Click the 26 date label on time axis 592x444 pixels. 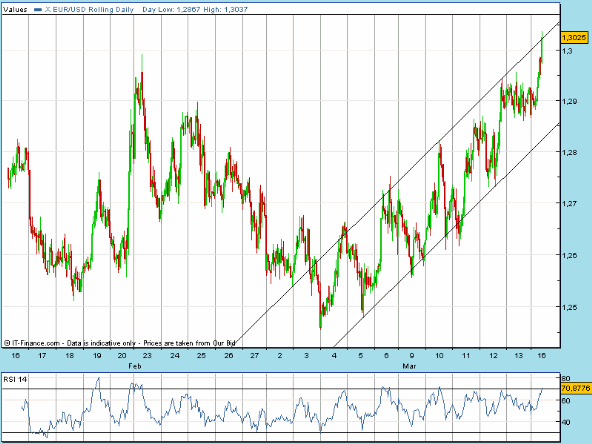[x=228, y=355]
